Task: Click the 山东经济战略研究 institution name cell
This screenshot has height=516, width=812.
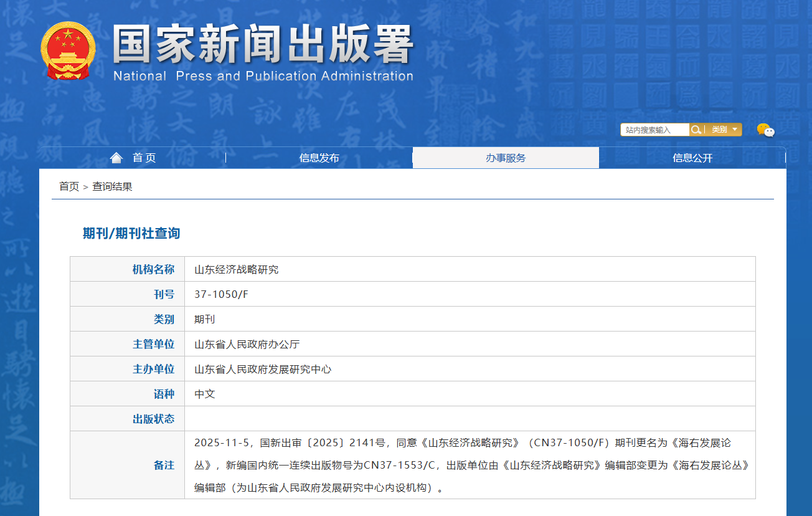Action: (237, 269)
